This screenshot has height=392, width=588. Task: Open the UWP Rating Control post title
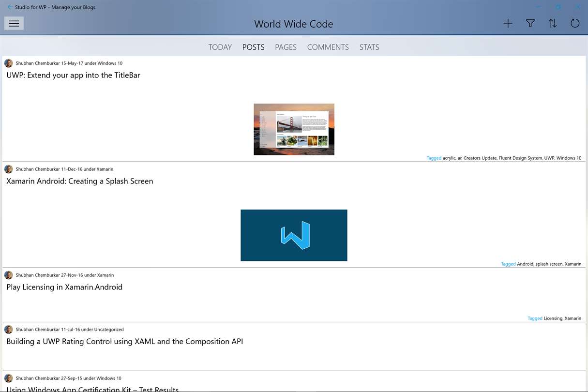[x=124, y=342]
